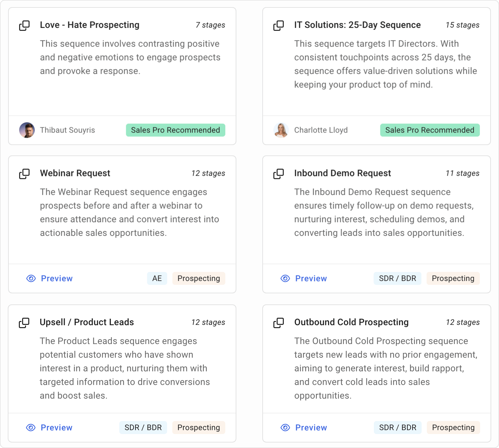Select the AE tag on Webinar Request
This screenshot has height=448, width=499.
click(x=157, y=278)
